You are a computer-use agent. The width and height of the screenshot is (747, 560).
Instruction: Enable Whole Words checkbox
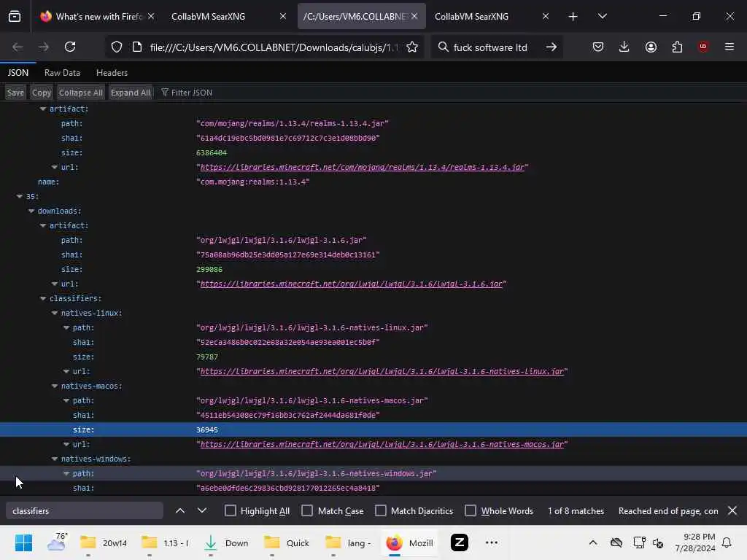[x=471, y=510]
